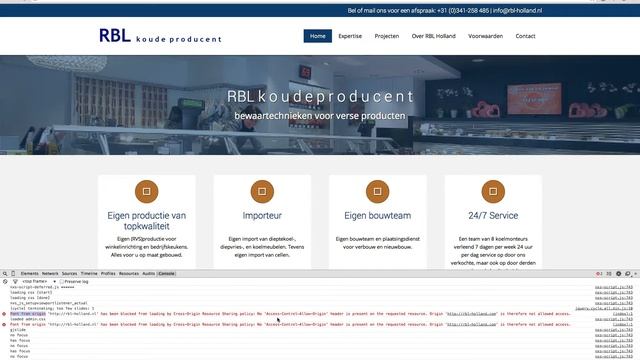Go to the Projecten page
The image size is (640, 360).
[387, 36]
